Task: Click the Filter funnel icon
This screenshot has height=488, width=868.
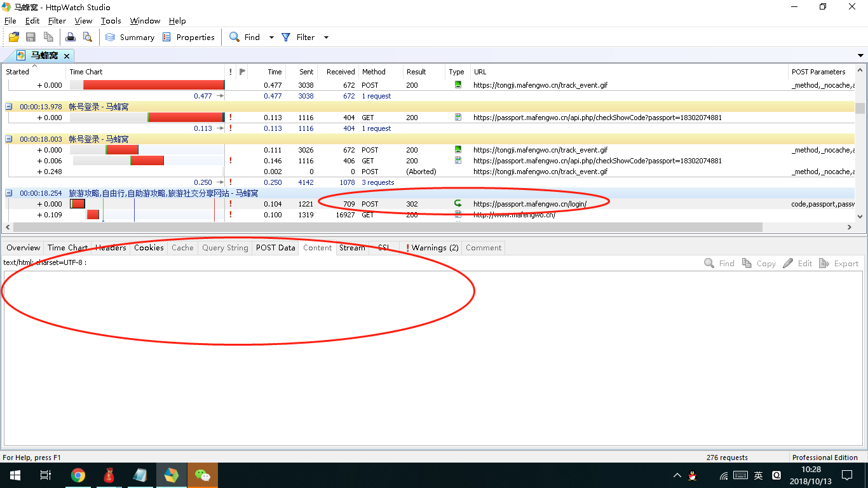Action: tap(286, 37)
